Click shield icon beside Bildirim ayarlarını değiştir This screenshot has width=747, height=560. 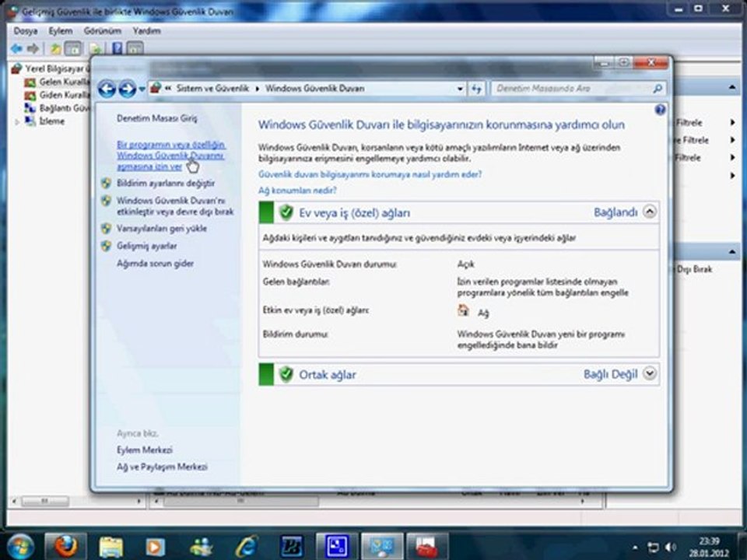(x=107, y=184)
